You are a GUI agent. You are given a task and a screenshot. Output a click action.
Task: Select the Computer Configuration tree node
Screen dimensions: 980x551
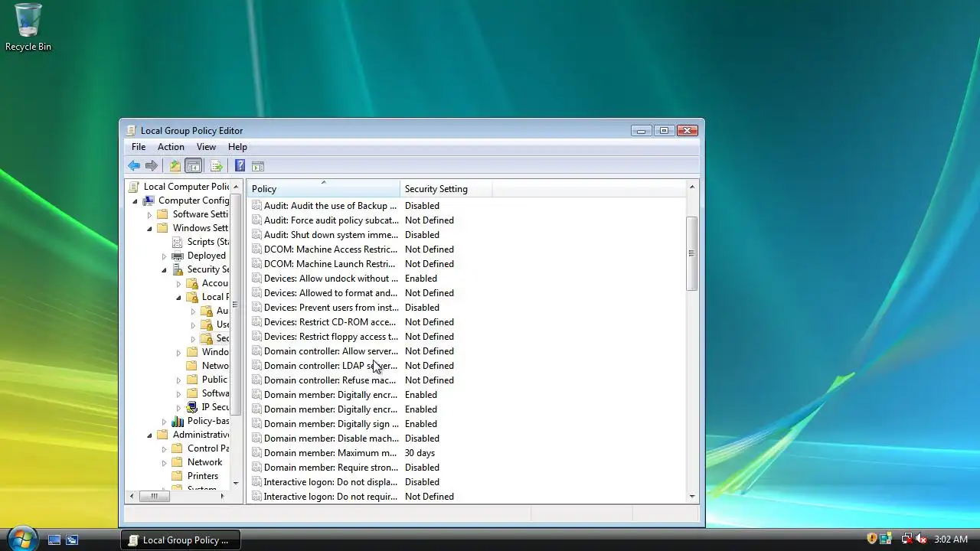pos(194,201)
